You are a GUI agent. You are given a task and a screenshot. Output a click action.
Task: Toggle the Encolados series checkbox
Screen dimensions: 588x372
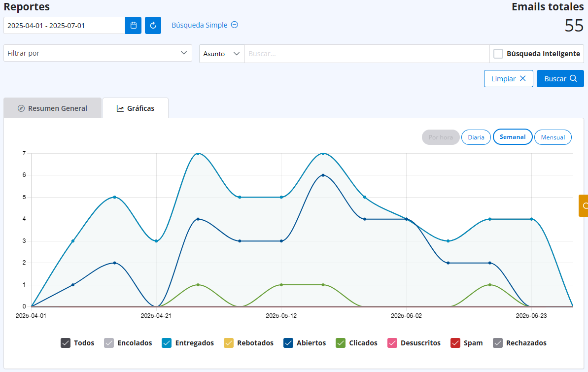109,343
